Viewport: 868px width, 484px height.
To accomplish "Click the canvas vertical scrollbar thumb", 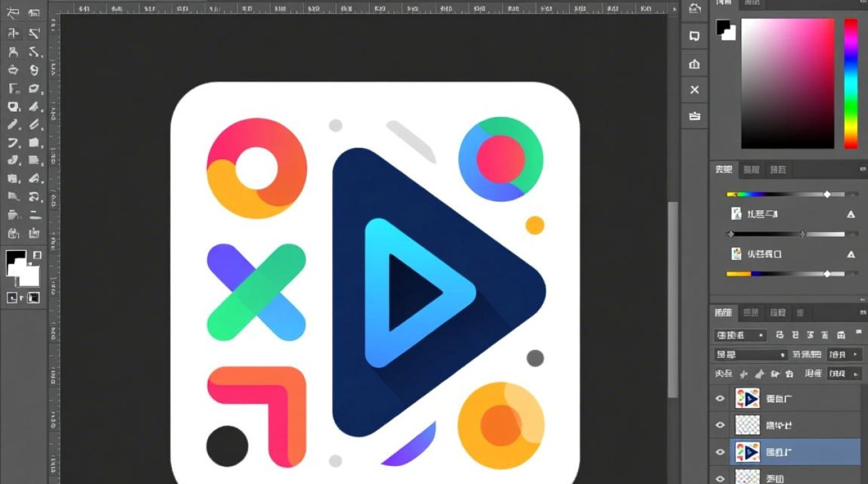I will tap(672, 299).
